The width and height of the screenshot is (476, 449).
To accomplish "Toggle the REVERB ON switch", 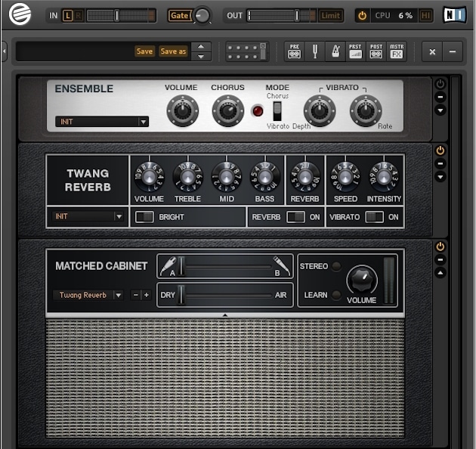I will (295, 217).
